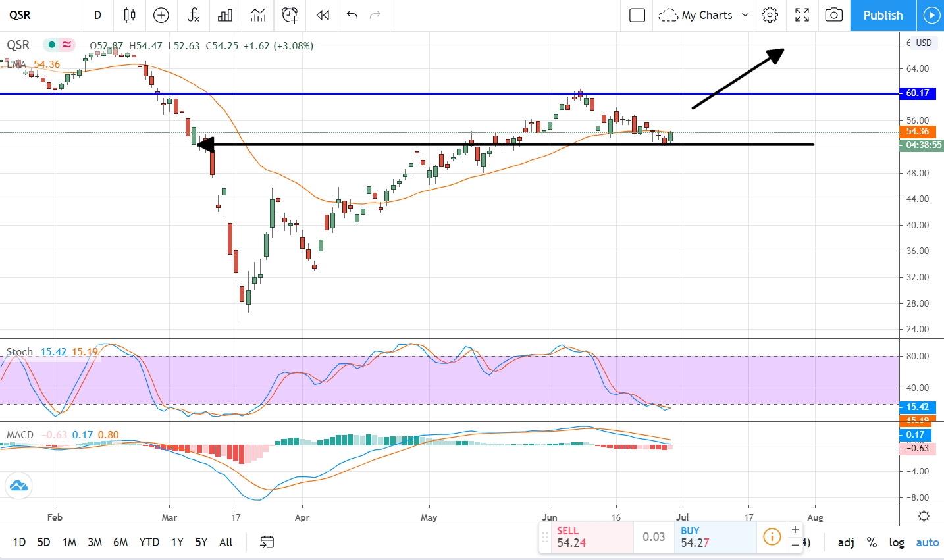Start Bar Replay with the rewind icon

pyautogui.click(x=323, y=15)
